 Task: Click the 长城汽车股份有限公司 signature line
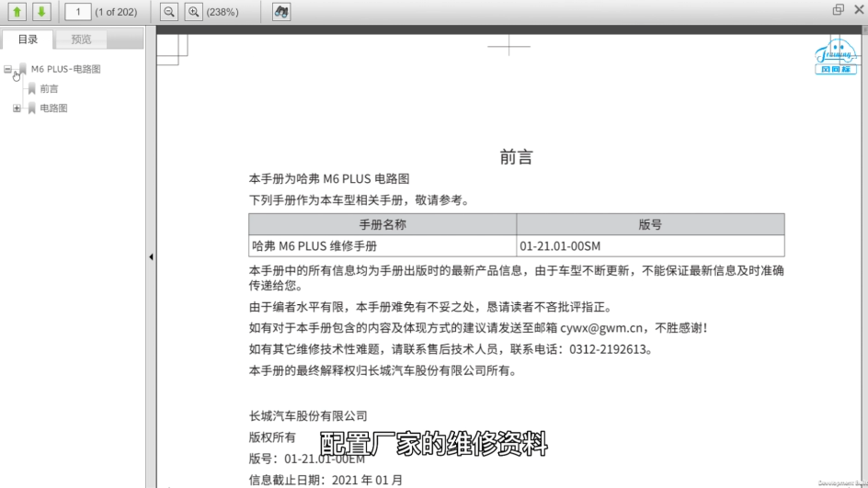point(308,416)
